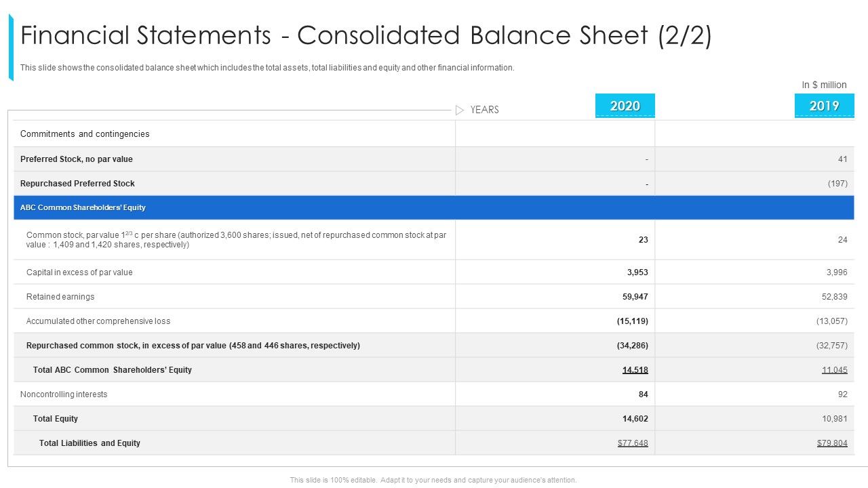This screenshot has height=488, width=868.
Task: Select the 2019 year header tab
Action: (824, 106)
